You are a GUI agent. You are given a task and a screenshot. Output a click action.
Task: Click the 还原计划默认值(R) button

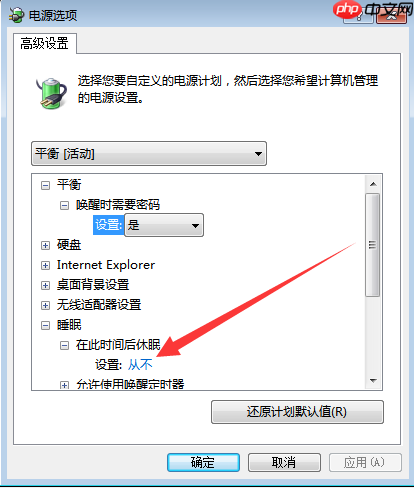coord(297,412)
